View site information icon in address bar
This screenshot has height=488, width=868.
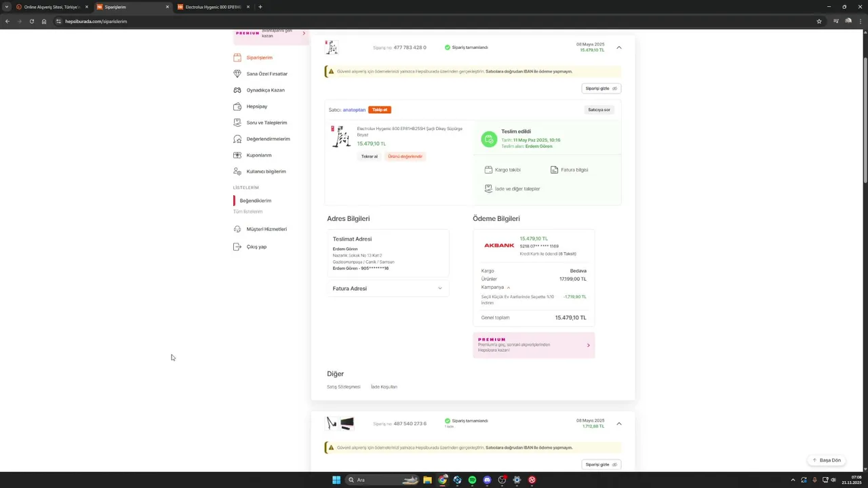tap(58, 21)
